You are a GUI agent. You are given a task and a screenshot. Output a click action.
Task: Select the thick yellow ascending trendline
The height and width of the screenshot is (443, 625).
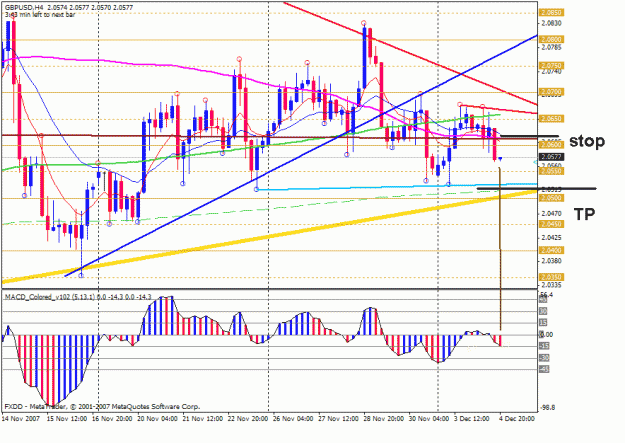click(269, 237)
